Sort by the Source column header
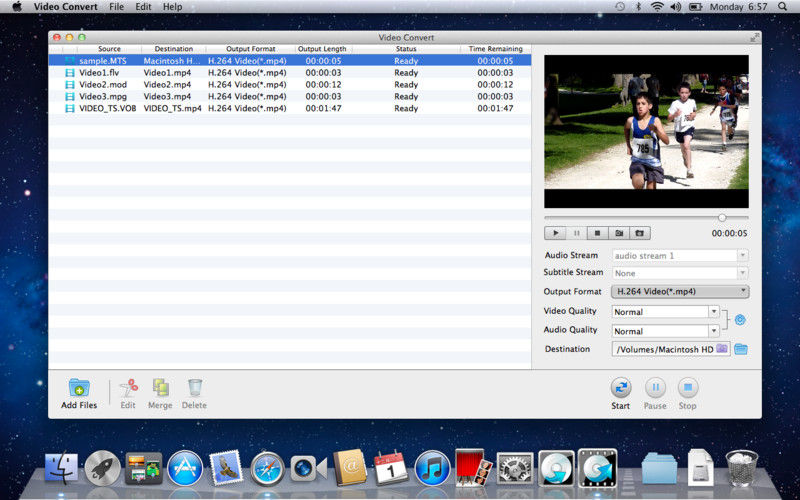The height and width of the screenshot is (500, 800). click(x=109, y=49)
